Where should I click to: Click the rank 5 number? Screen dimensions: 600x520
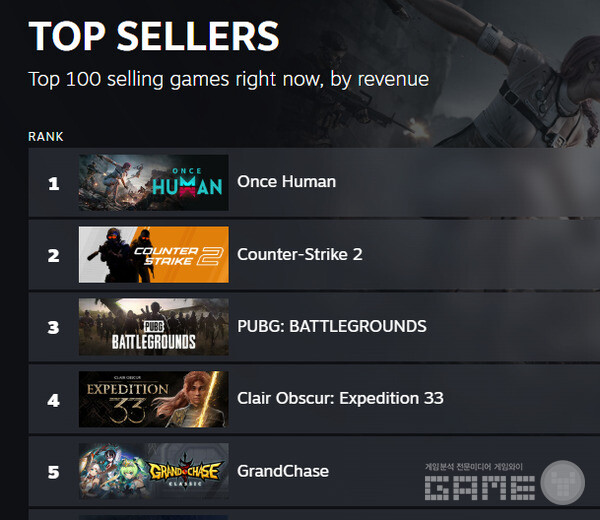[54, 471]
